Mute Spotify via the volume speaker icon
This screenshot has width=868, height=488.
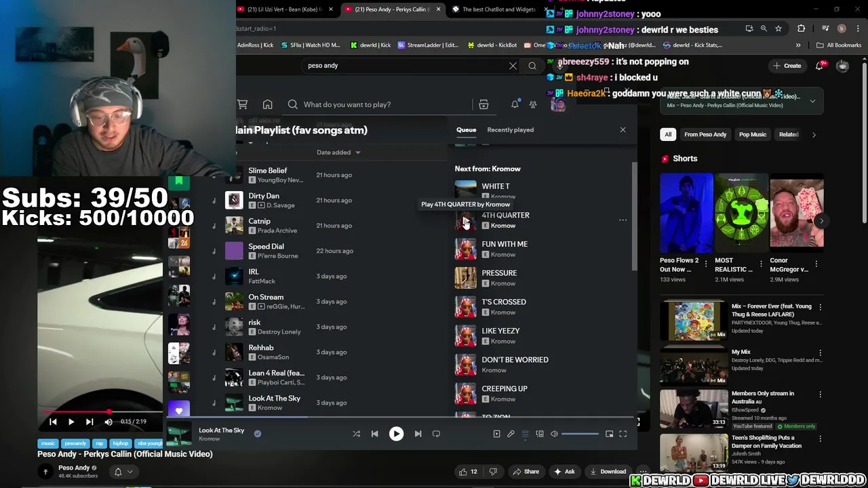554,434
